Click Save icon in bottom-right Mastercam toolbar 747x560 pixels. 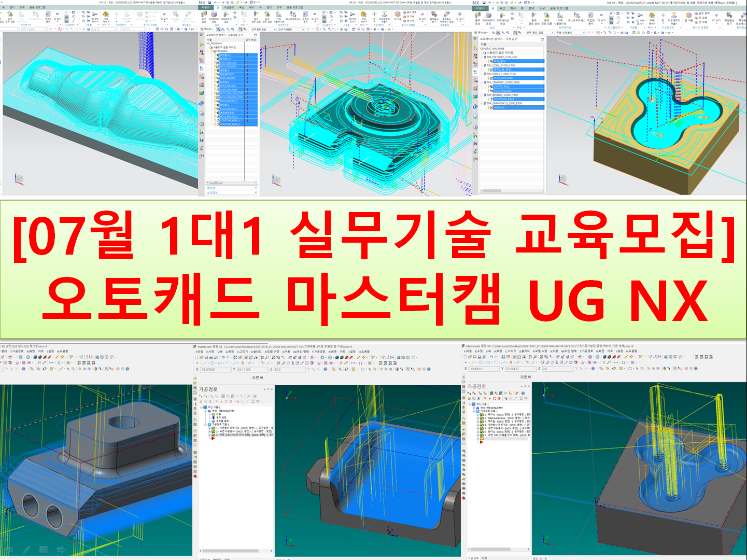point(475,357)
